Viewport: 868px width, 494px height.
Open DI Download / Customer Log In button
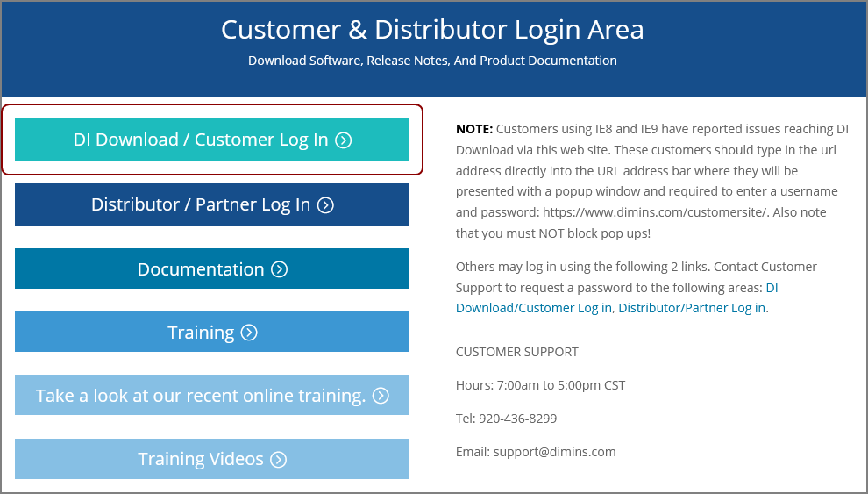point(212,140)
